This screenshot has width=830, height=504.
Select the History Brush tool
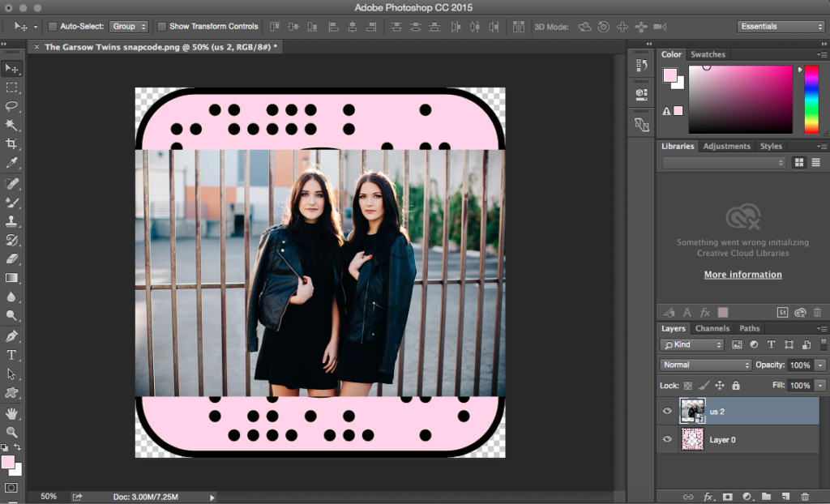[x=11, y=240]
